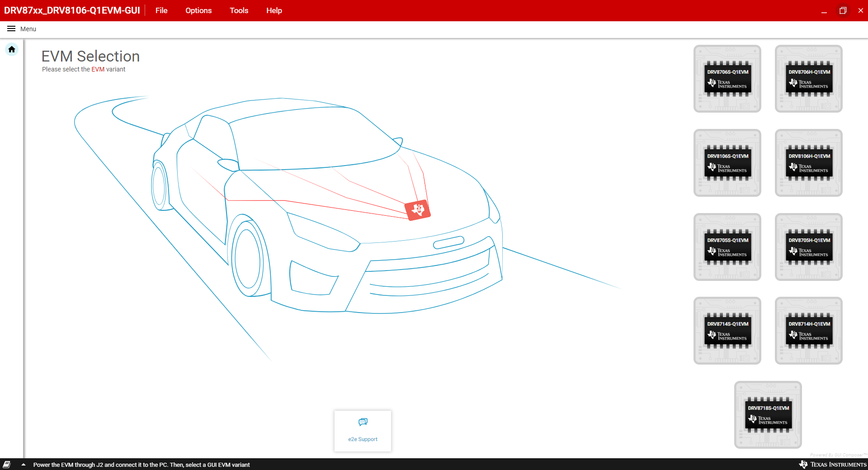Click 'Please select the EVM variant' text
Image resolution: width=868 pixels, height=470 pixels.
84,69
